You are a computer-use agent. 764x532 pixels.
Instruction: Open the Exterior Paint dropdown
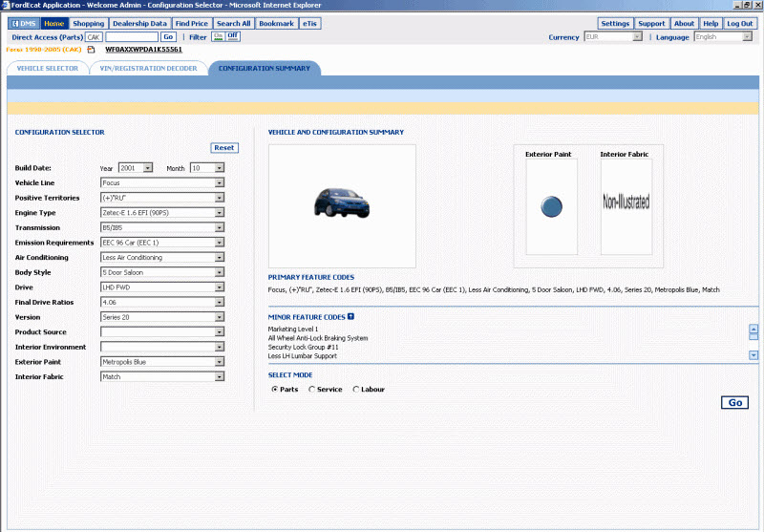coord(220,362)
